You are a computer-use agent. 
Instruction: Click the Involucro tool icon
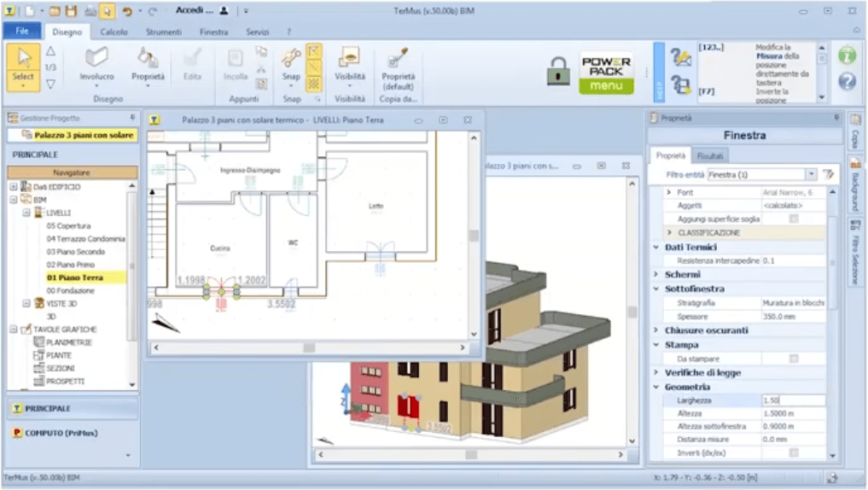click(x=96, y=59)
